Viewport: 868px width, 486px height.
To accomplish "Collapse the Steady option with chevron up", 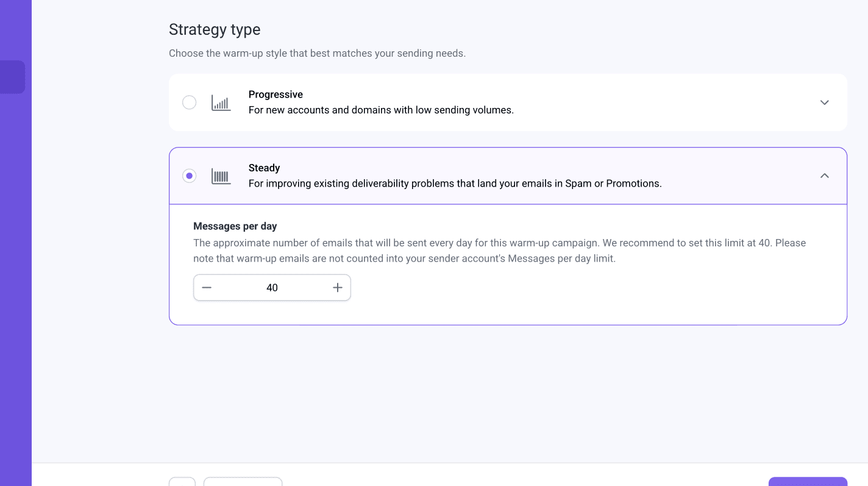I will pos(824,176).
